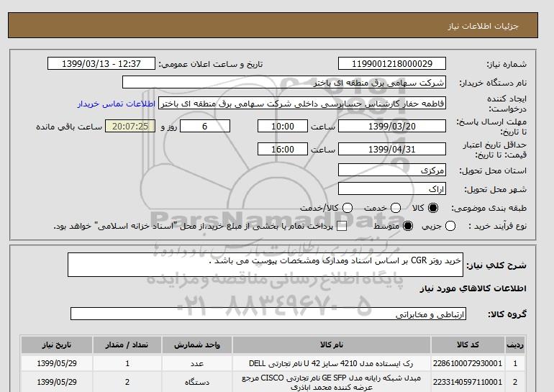Viewport: 554px width, 392px height.
Task: Choose the جزیی purchase type radio
Action: click(x=450, y=226)
